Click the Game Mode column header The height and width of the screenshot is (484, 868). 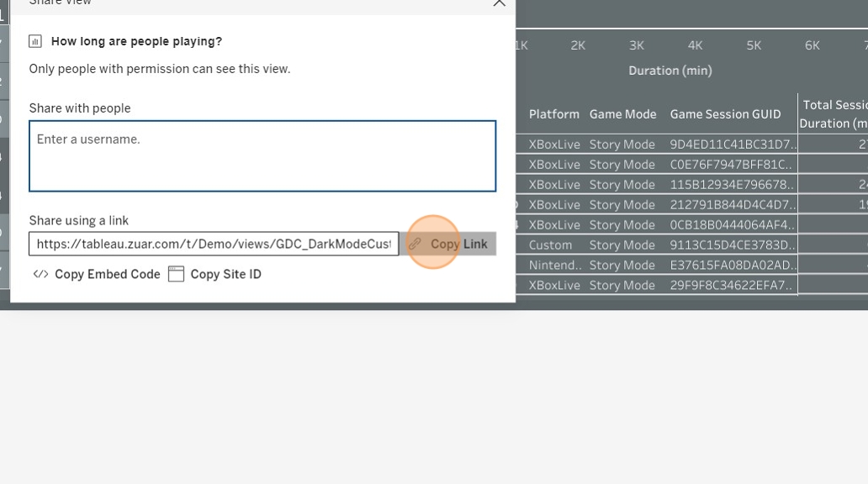tap(622, 114)
